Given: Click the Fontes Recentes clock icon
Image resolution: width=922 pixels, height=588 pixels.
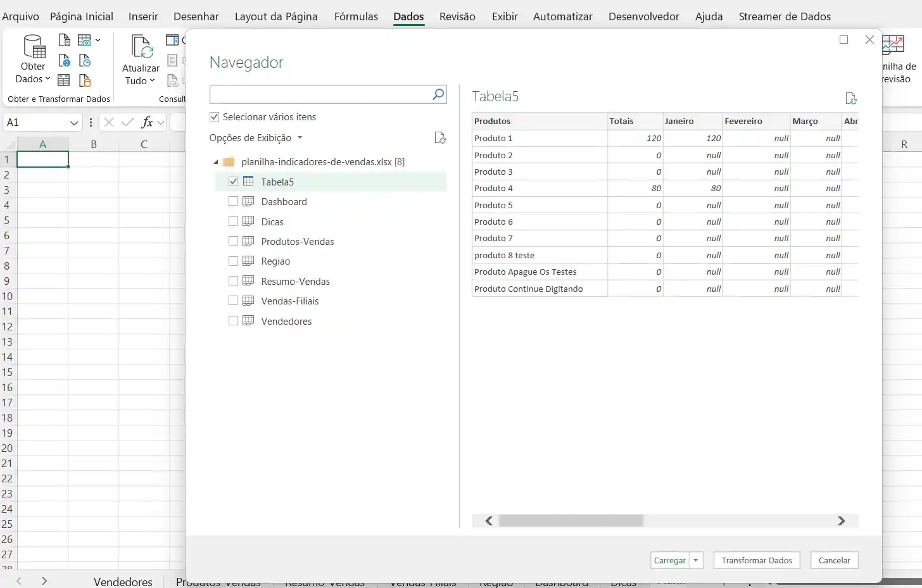Looking at the screenshot, I should pyautogui.click(x=84, y=60).
